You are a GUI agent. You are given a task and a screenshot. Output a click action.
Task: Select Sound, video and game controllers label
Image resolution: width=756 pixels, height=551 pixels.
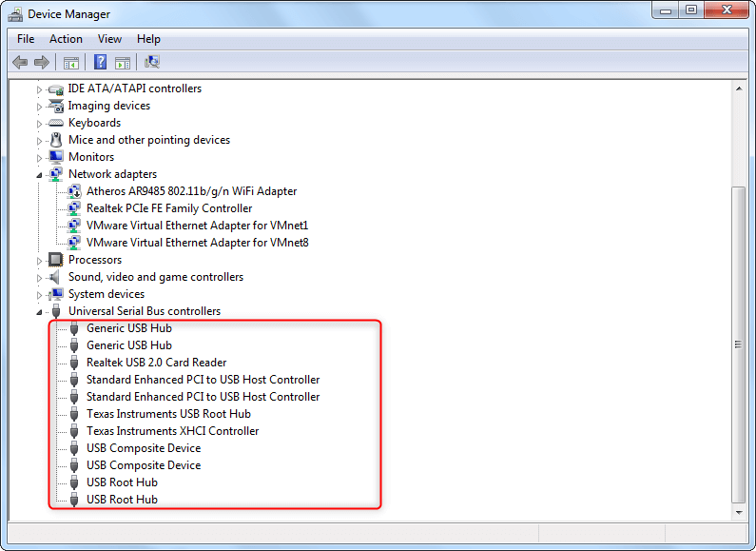156,277
